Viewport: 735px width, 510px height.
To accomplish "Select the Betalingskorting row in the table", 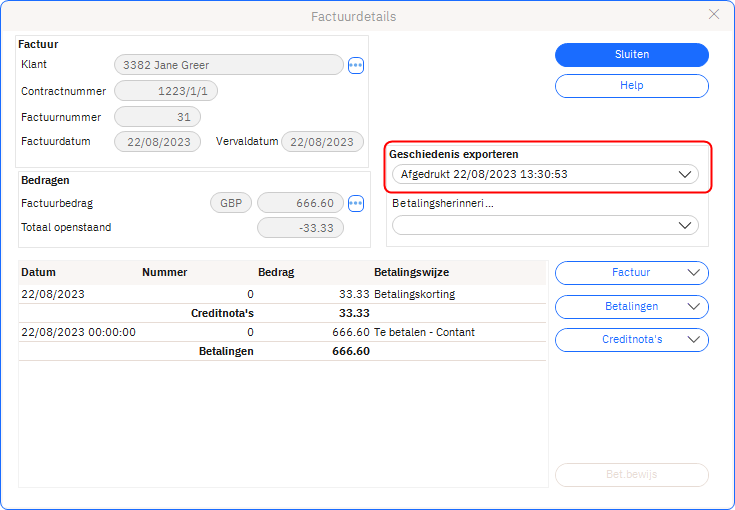I will [282, 294].
